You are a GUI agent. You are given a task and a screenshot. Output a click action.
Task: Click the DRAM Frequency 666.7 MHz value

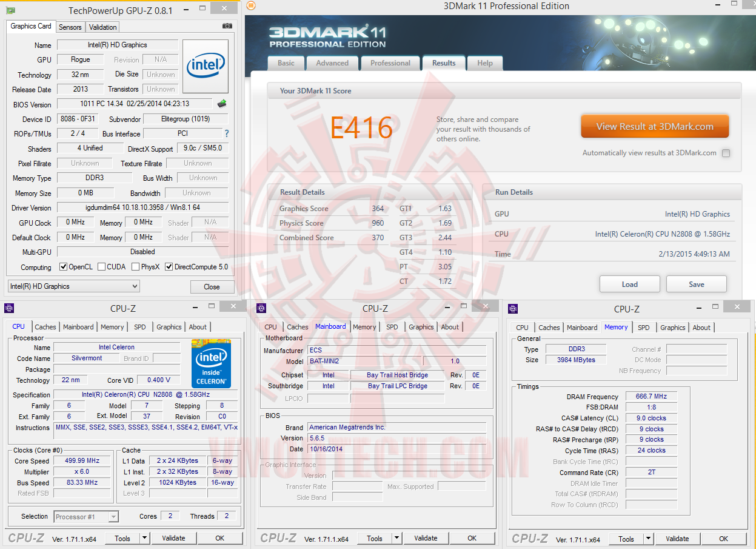click(x=651, y=397)
